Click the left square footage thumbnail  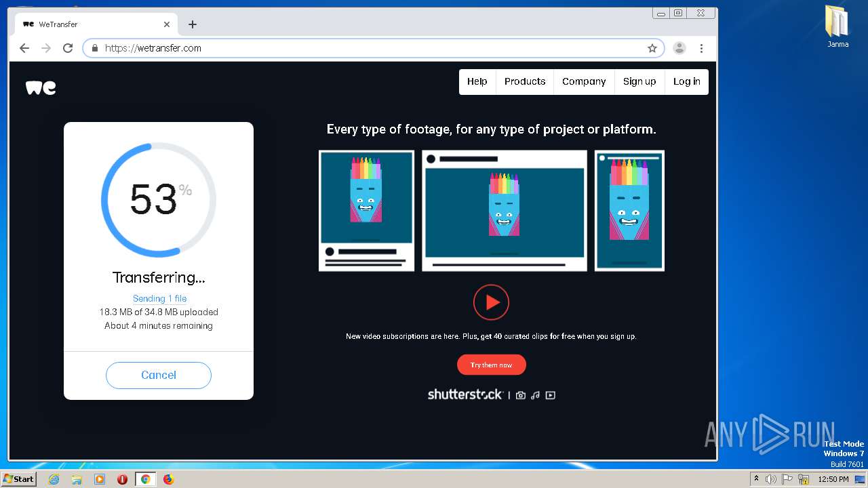tap(366, 211)
